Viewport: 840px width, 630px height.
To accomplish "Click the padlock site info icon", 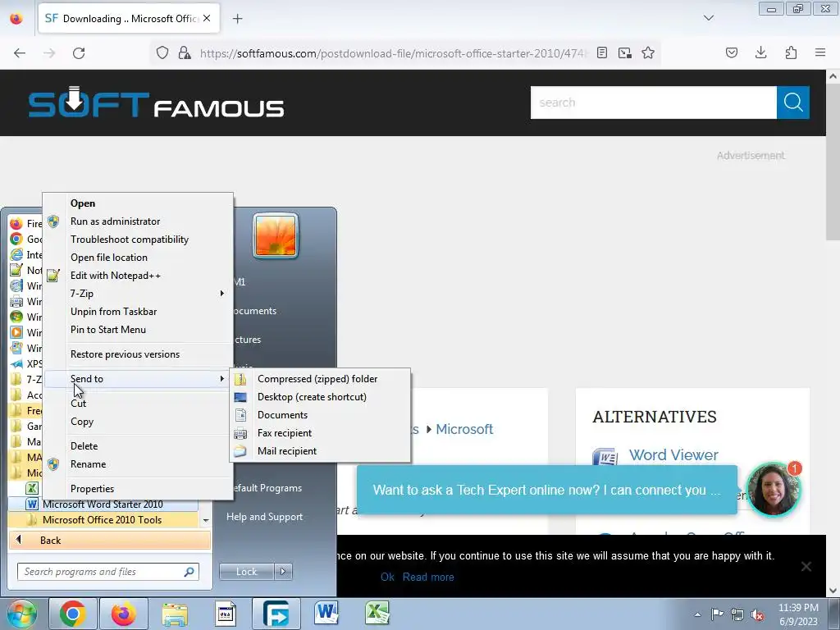I will point(185,52).
